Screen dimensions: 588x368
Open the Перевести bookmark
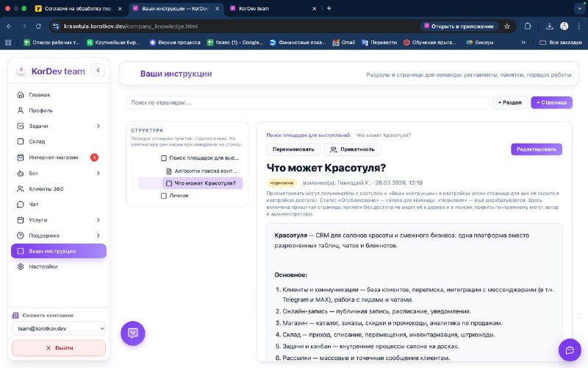[x=379, y=43]
